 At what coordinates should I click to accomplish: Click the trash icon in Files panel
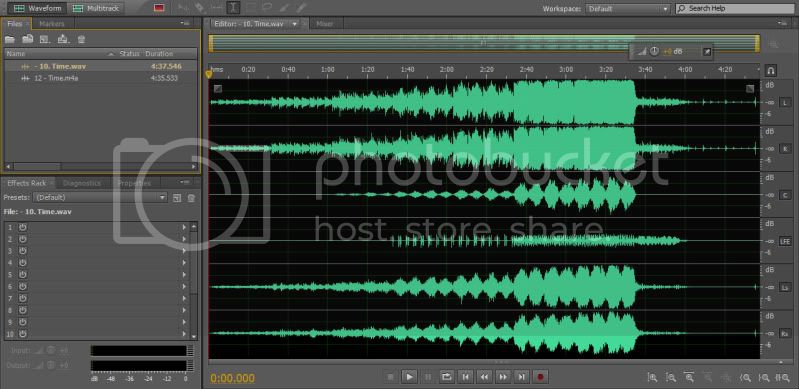[81, 39]
